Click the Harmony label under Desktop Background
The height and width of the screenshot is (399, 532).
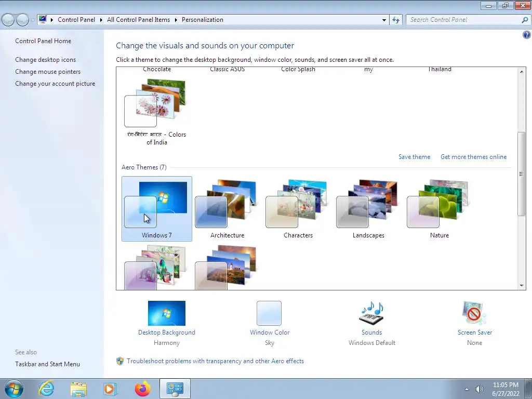click(x=167, y=343)
